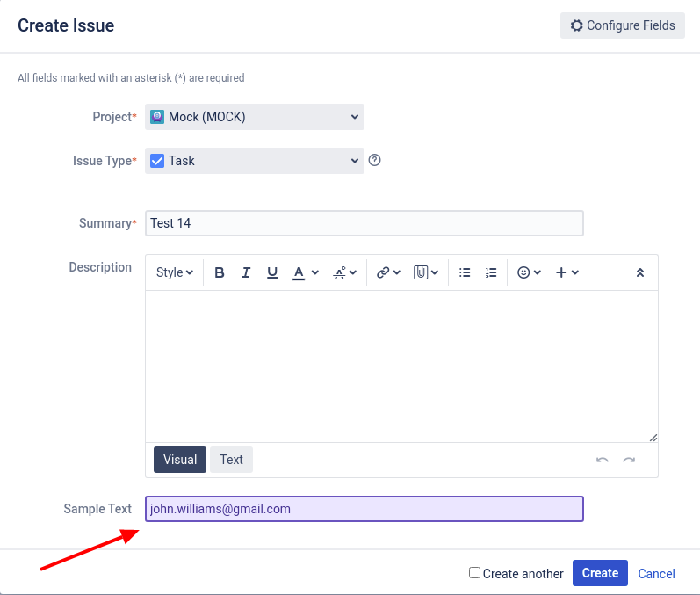Viewport: 700px width, 595px height.
Task: Switch to the Visual editor tab
Action: click(180, 460)
